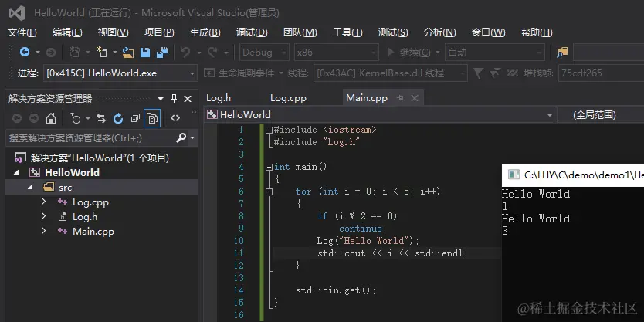Click the Save file icon

click(x=145, y=53)
